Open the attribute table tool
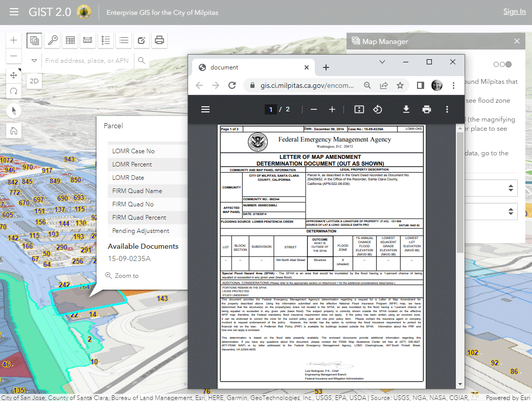The height and width of the screenshot is (401, 532). 70,40
